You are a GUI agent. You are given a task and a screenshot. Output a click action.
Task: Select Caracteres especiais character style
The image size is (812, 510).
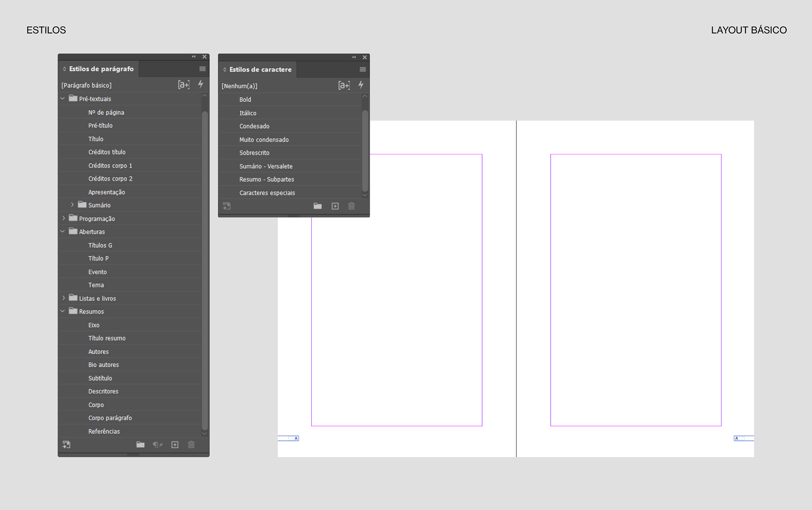coord(290,193)
